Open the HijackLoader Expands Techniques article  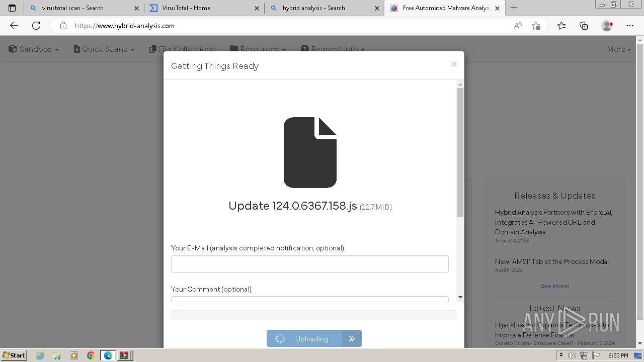tap(552, 330)
